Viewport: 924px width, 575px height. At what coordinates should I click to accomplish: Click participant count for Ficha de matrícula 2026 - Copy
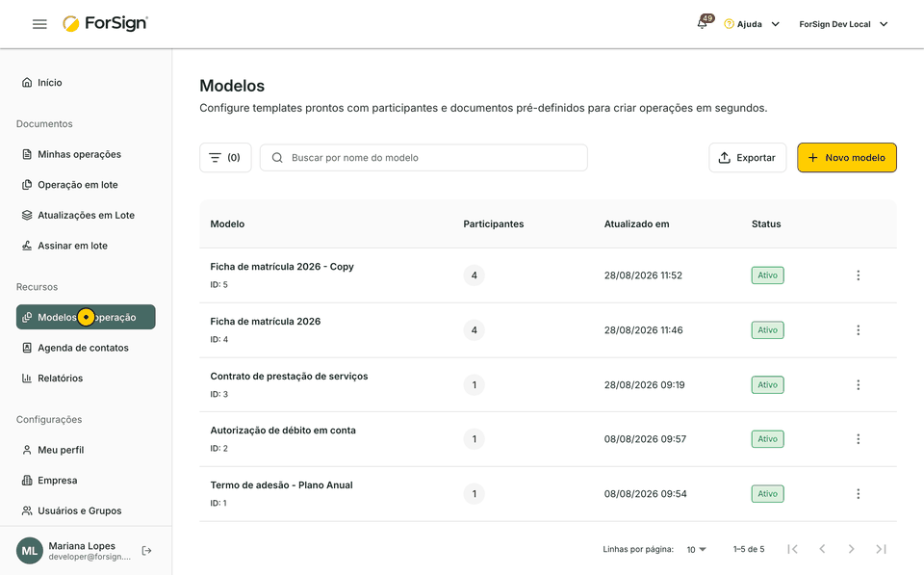tap(474, 275)
